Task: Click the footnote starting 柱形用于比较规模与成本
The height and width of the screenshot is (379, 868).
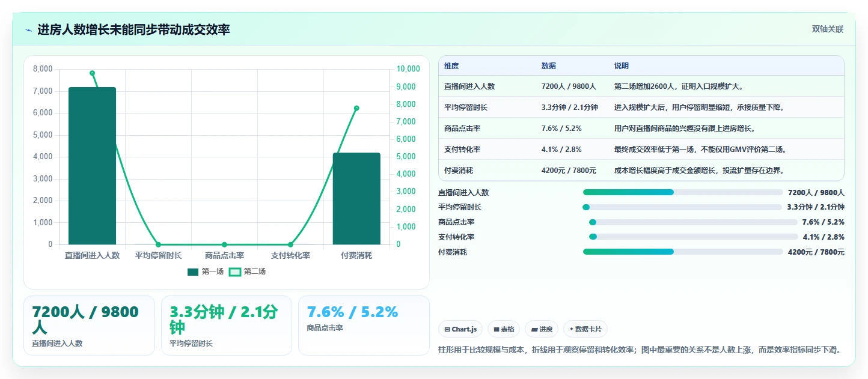Action: (x=640, y=350)
